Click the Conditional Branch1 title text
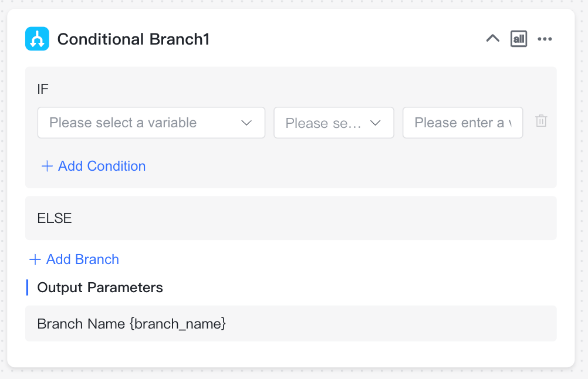Screen dimensions: 588x379 click(x=133, y=39)
